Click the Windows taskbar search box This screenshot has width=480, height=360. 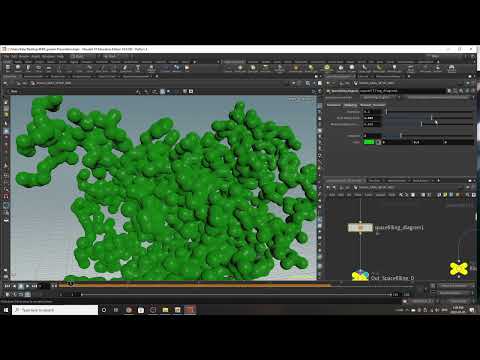click(x=55, y=310)
